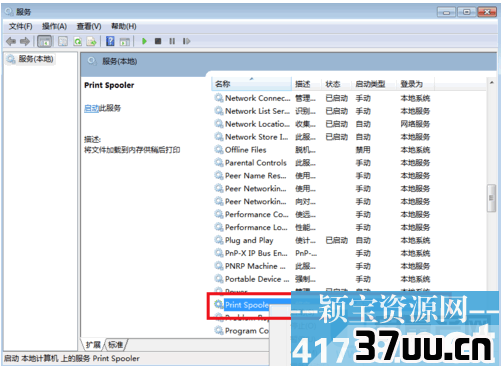The image size is (504, 371).
Task: Click the Back arrow toolbar icon
Action: pos(11,41)
